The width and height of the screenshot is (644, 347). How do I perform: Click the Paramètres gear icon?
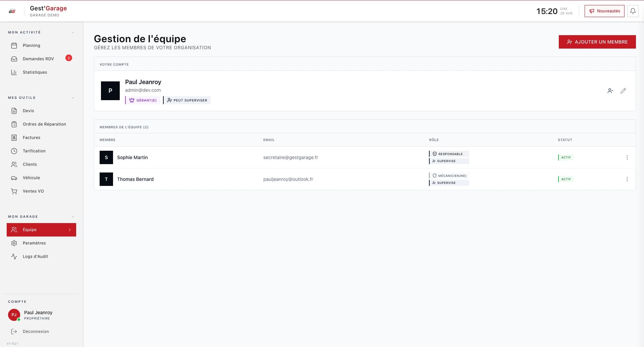tap(14, 243)
